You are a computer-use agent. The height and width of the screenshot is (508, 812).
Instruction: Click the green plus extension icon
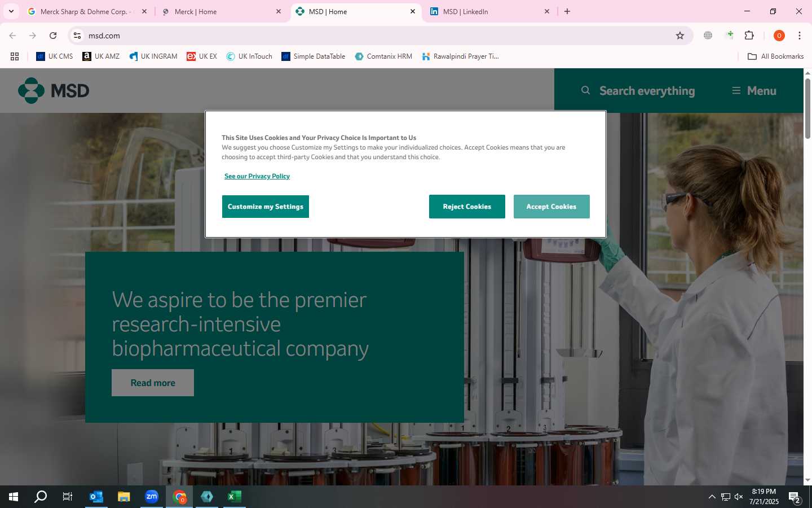coord(730,36)
